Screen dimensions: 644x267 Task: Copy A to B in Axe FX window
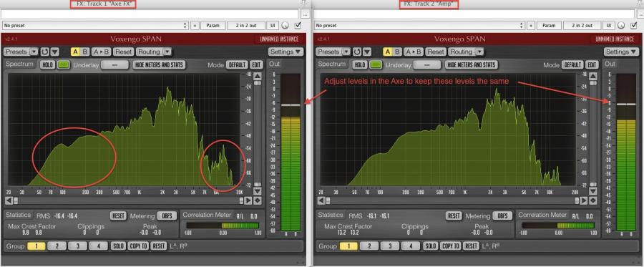click(101, 52)
